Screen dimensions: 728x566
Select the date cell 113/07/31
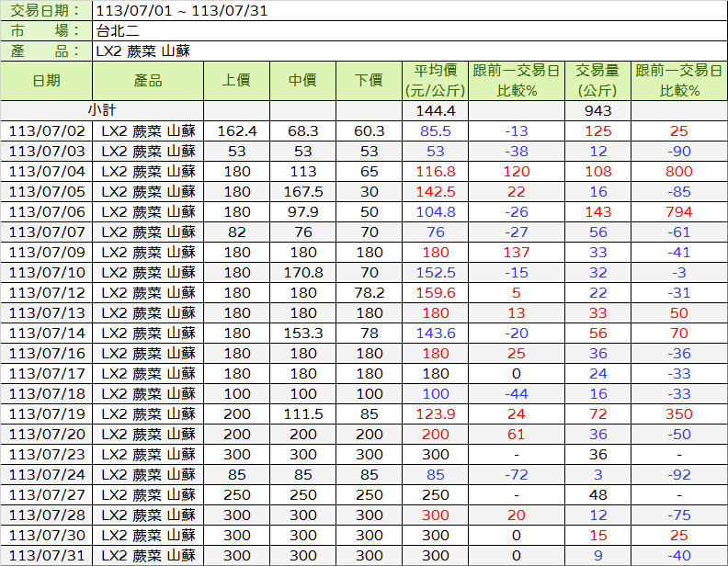click(46, 555)
